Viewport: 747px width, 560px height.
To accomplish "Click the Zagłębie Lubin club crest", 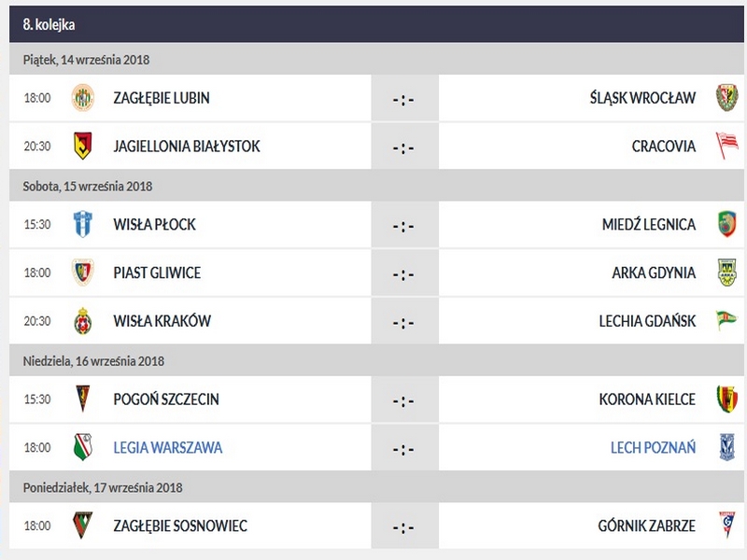I will [x=83, y=98].
